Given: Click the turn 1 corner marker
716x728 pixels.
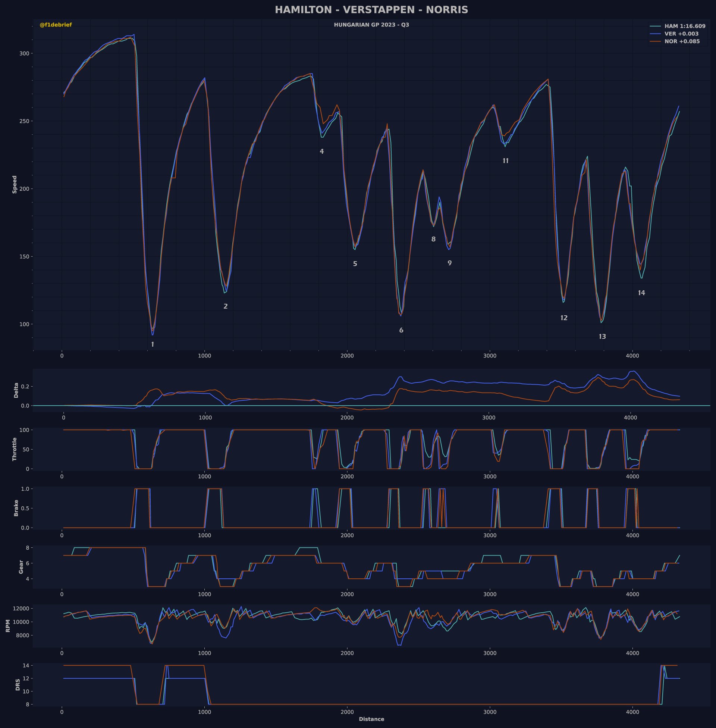Looking at the screenshot, I should [x=152, y=345].
